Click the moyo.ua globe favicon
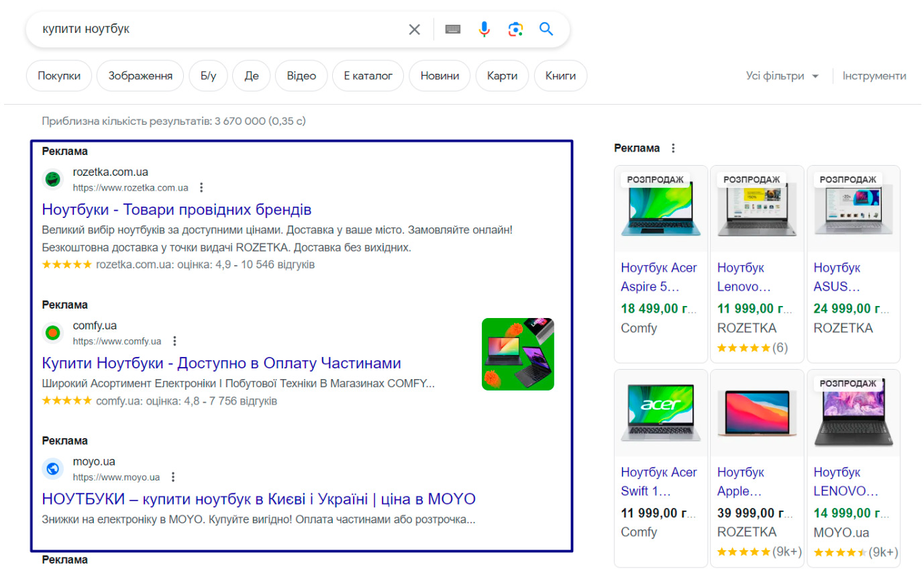 [52, 468]
